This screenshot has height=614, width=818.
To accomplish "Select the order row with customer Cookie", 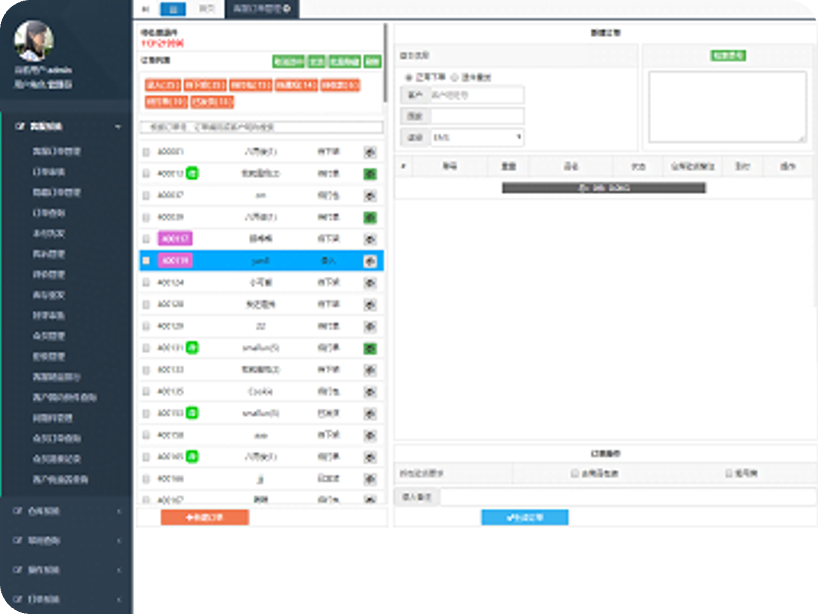I will (x=261, y=391).
